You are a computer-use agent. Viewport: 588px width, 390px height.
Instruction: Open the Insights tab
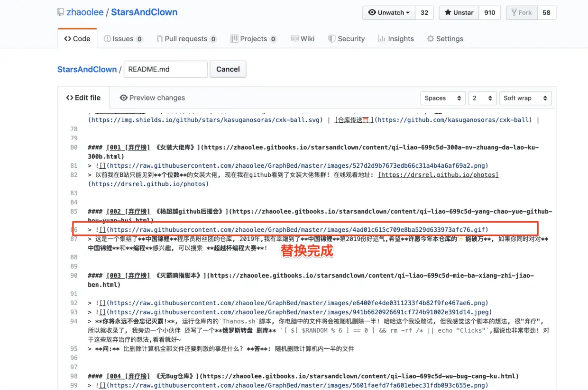point(396,39)
